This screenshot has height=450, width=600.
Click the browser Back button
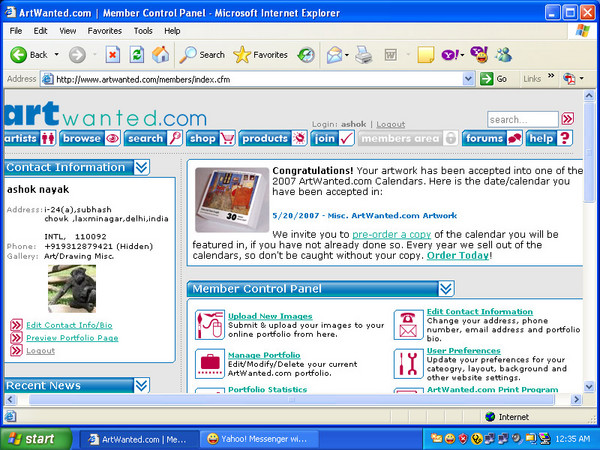click(28, 55)
